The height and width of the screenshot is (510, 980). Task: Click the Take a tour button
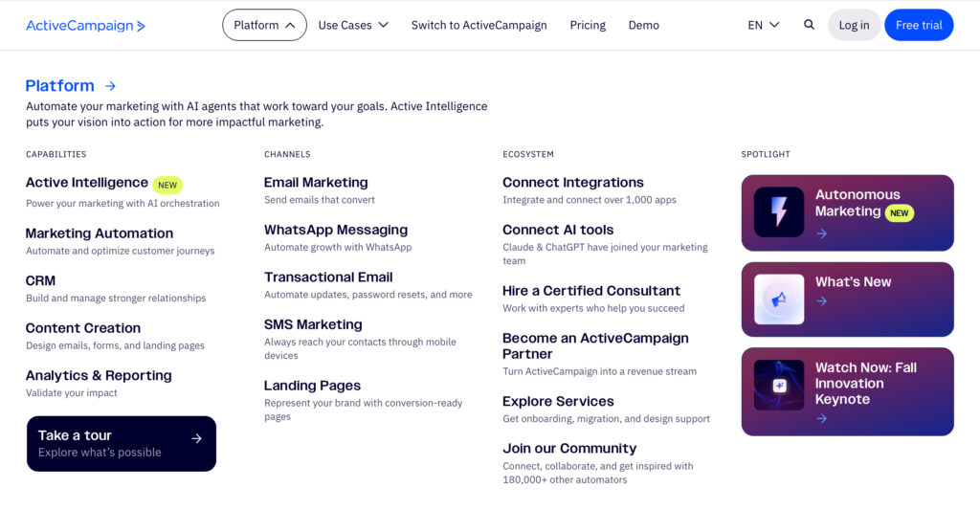122,444
